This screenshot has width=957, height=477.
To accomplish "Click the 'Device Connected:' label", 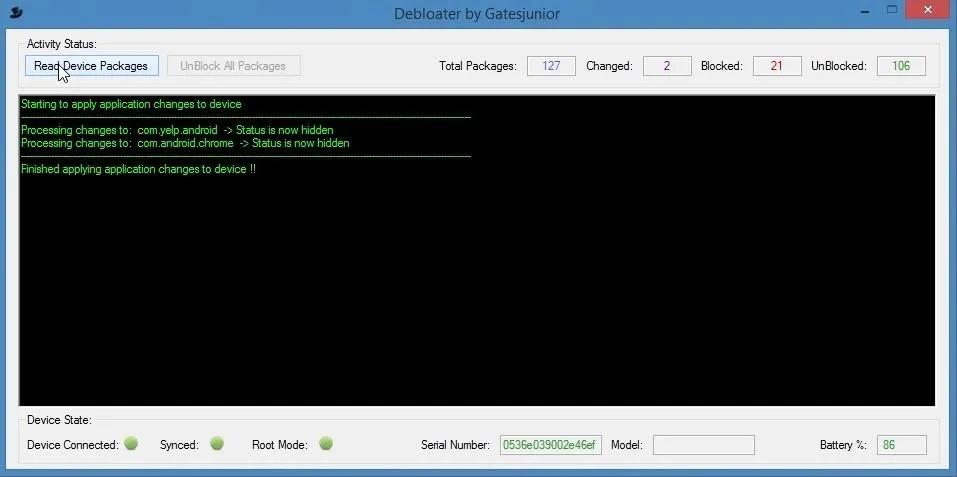I will coord(73,445).
